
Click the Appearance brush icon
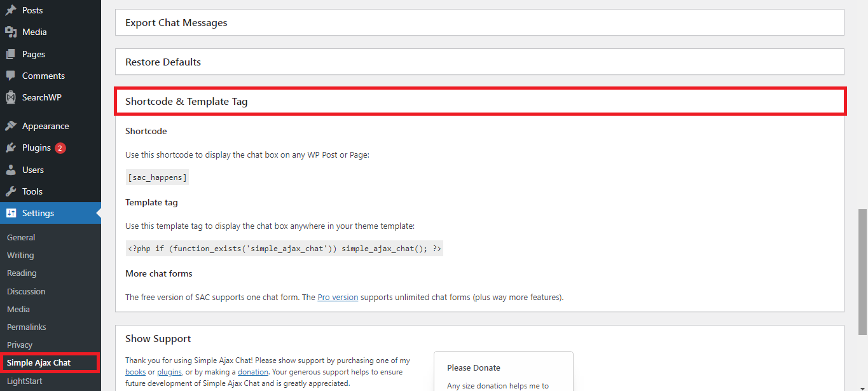pos(11,126)
